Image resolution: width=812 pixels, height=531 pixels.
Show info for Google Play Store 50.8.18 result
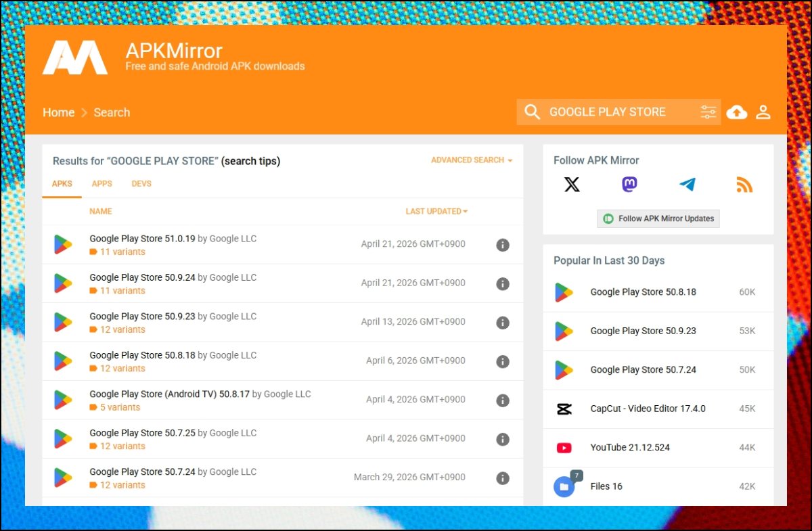[503, 362]
